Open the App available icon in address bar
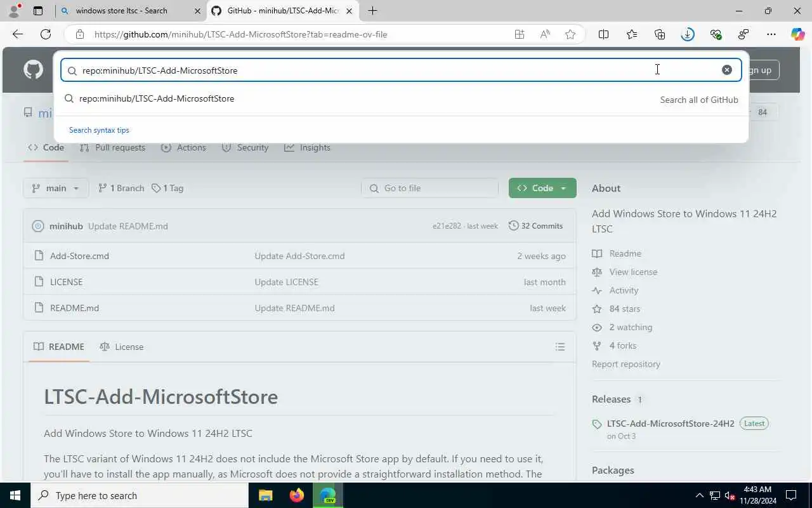Image resolution: width=812 pixels, height=508 pixels. pyautogui.click(x=520, y=34)
